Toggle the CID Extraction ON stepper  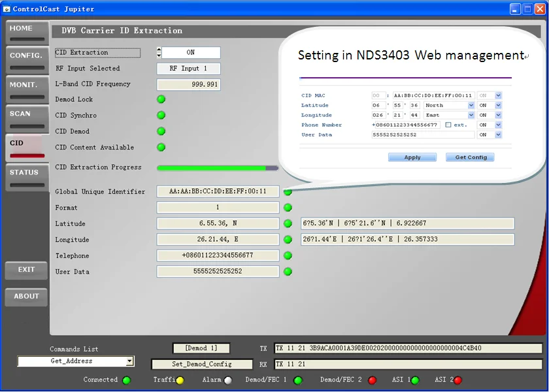coord(159,52)
